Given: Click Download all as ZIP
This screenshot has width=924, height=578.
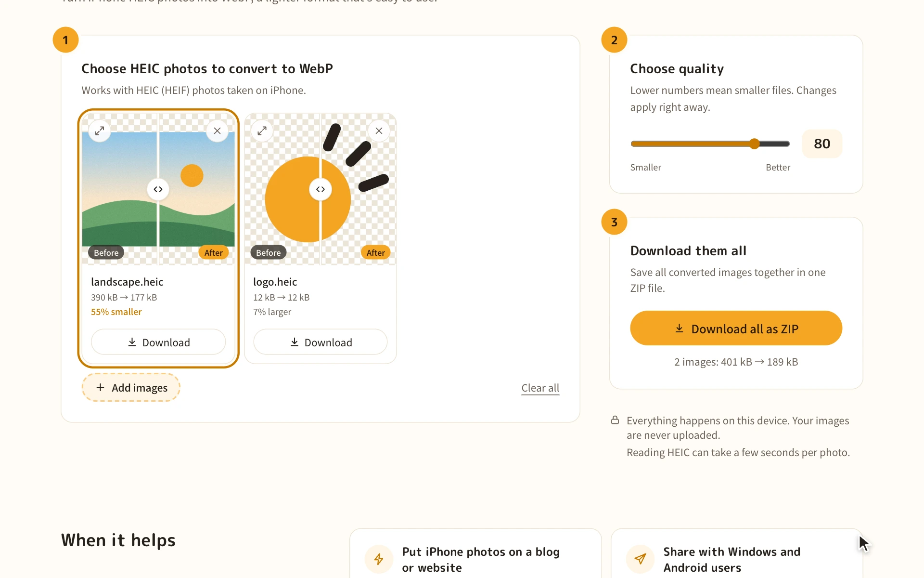Looking at the screenshot, I should click(736, 328).
